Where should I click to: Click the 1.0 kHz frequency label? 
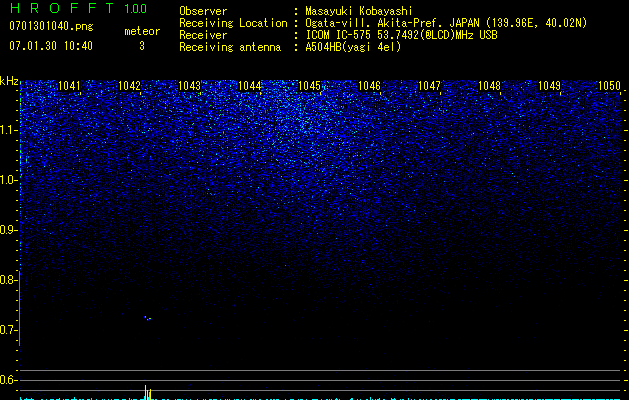pyautogui.click(x=8, y=180)
